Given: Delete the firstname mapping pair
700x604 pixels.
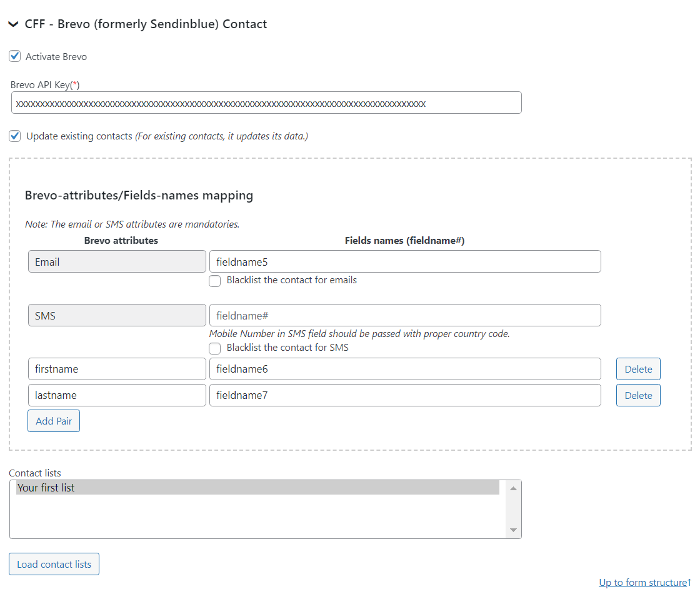Looking at the screenshot, I should (638, 369).
